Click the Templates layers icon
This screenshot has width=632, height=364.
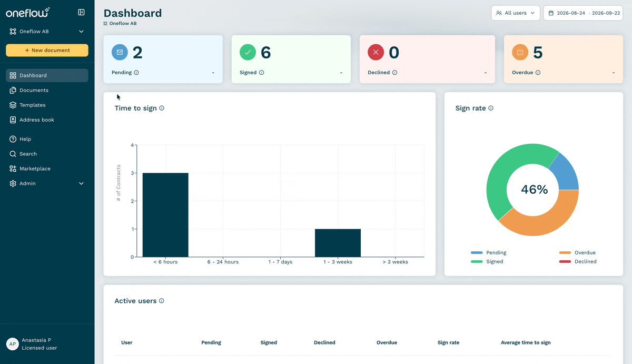[x=13, y=105]
